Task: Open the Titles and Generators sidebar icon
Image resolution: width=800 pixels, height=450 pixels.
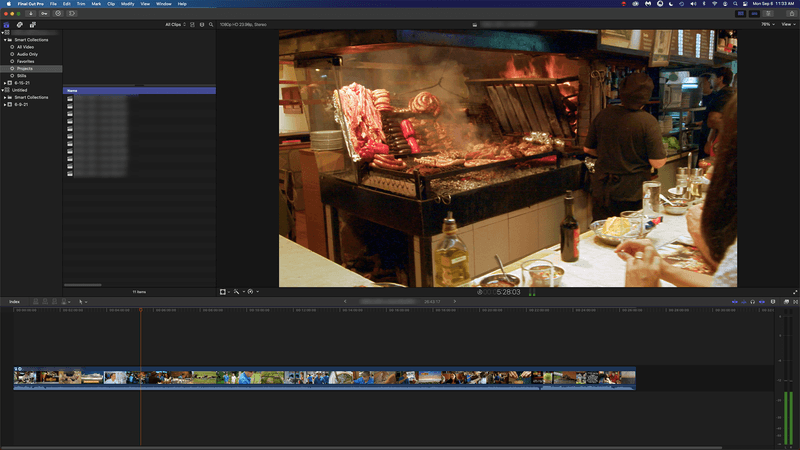Action: [33, 24]
